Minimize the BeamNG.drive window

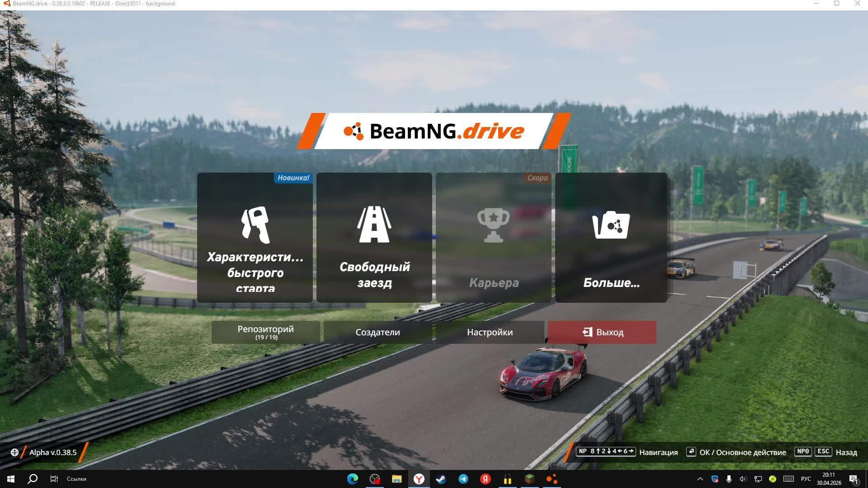tap(816, 4)
